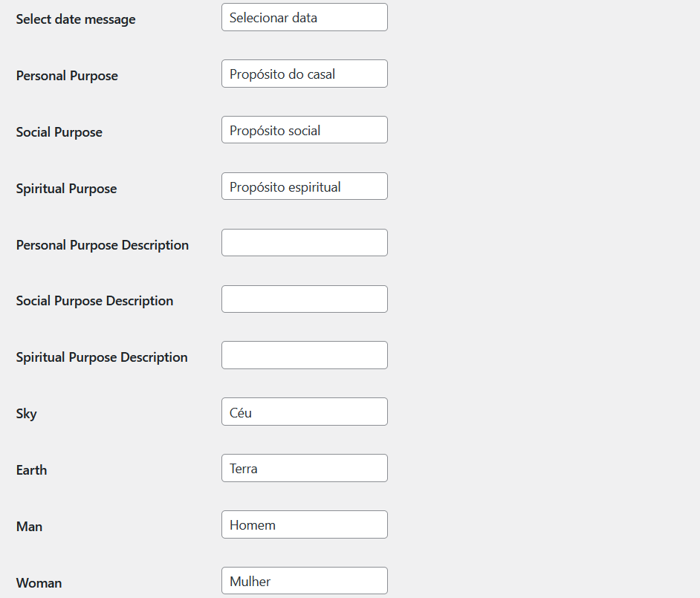Click the Woman label text

tap(39, 583)
